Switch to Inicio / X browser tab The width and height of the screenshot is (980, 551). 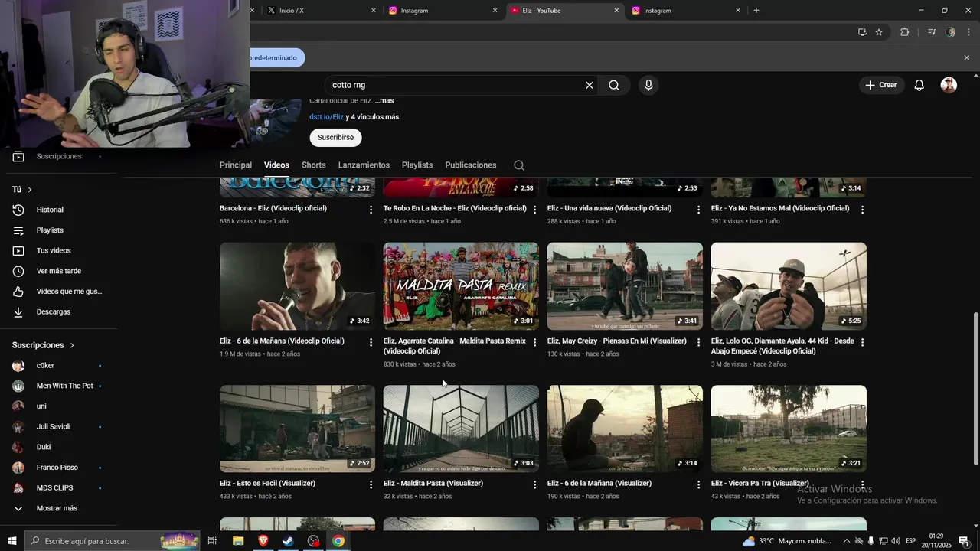(x=322, y=11)
